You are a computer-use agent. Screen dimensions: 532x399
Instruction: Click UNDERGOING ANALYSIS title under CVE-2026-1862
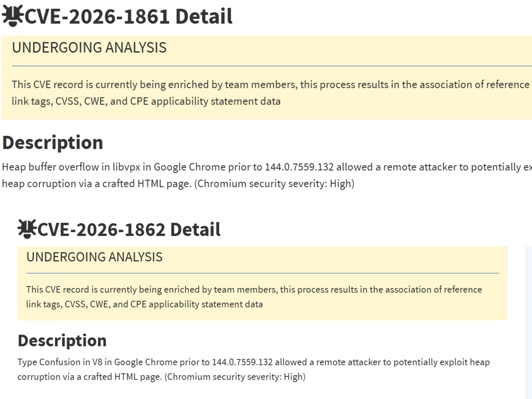94,257
